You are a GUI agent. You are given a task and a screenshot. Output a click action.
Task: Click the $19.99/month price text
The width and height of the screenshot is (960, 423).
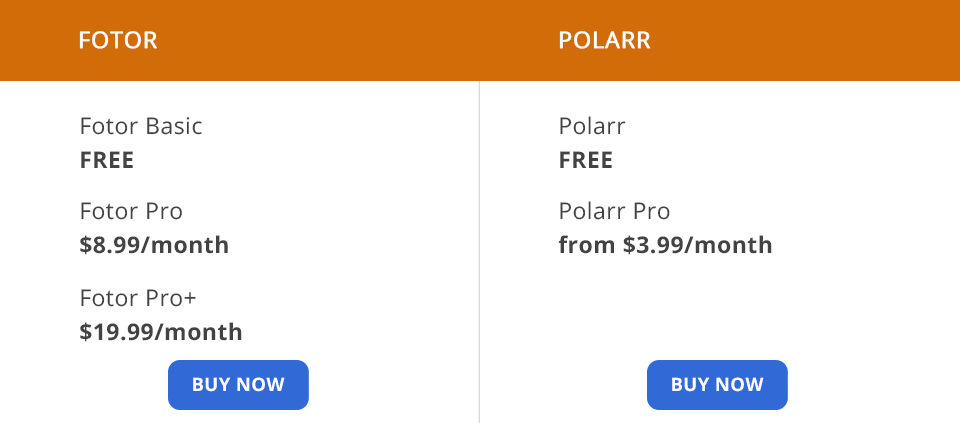pyautogui.click(x=161, y=331)
